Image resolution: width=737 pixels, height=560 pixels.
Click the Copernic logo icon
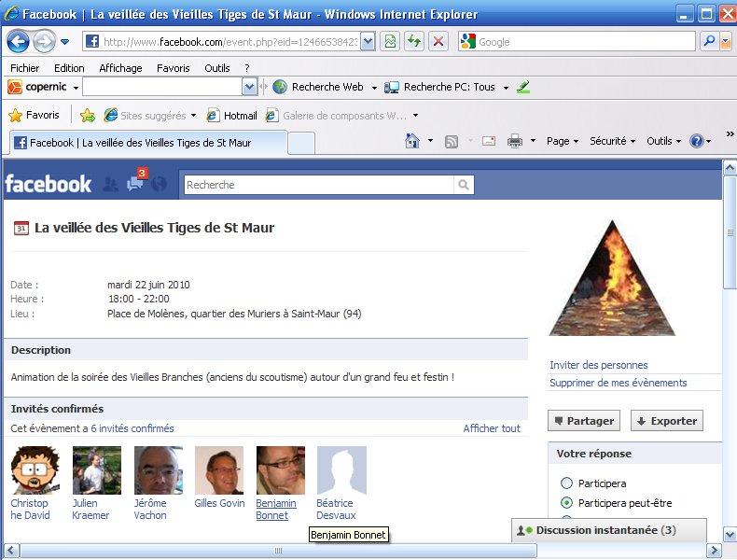[15, 87]
